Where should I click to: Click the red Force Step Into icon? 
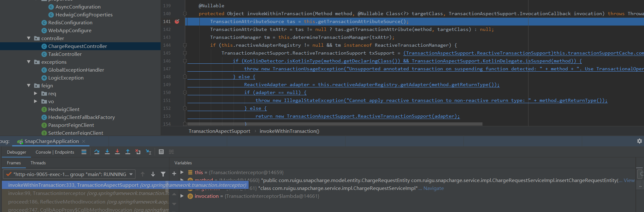coord(117,152)
